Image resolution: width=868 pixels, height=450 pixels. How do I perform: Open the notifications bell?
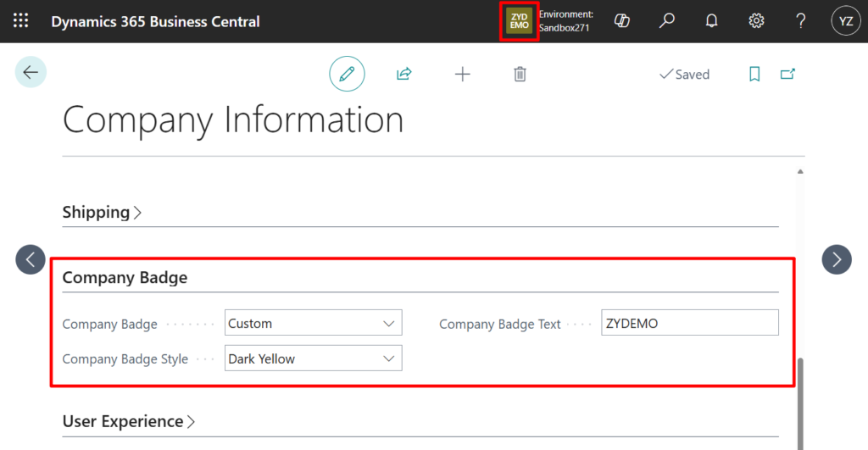[712, 21]
